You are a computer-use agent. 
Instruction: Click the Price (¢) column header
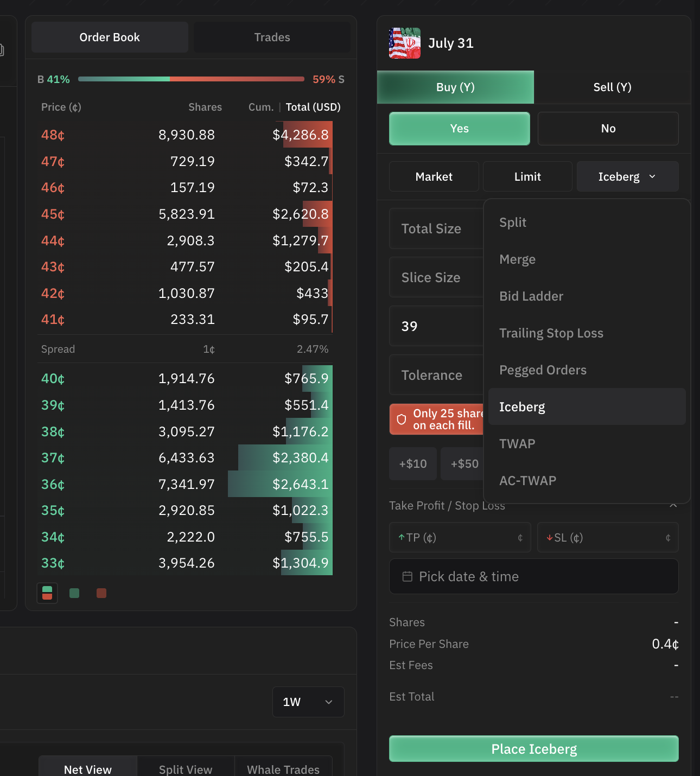(x=61, y=107)
